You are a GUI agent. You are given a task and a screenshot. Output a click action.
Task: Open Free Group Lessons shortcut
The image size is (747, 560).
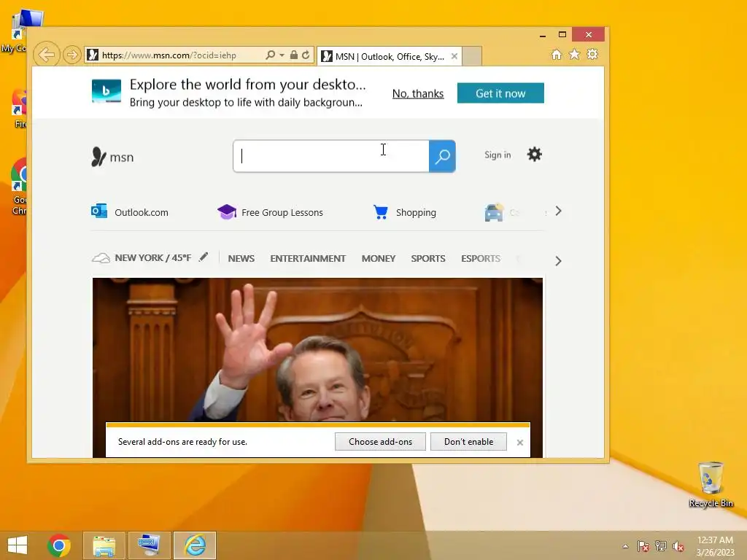(x=270, y=212)
